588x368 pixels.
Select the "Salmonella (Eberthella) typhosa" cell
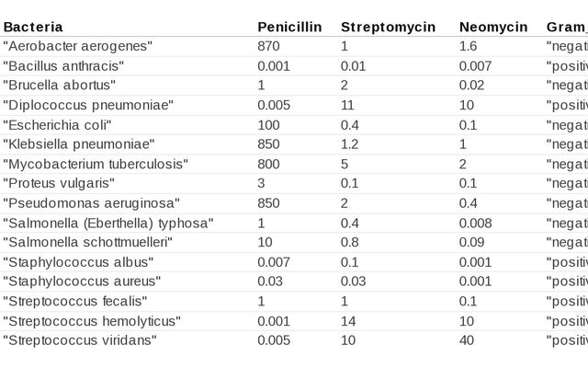[x=108, y=223]
